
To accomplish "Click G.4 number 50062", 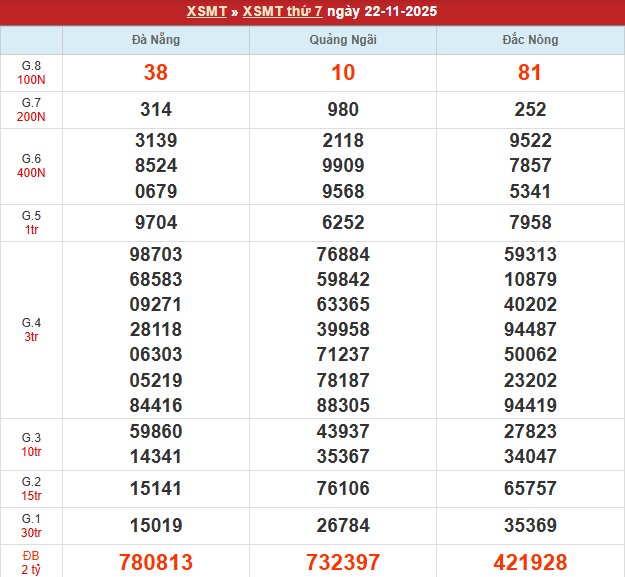I will pyautogui.click(x=530, y=355).
